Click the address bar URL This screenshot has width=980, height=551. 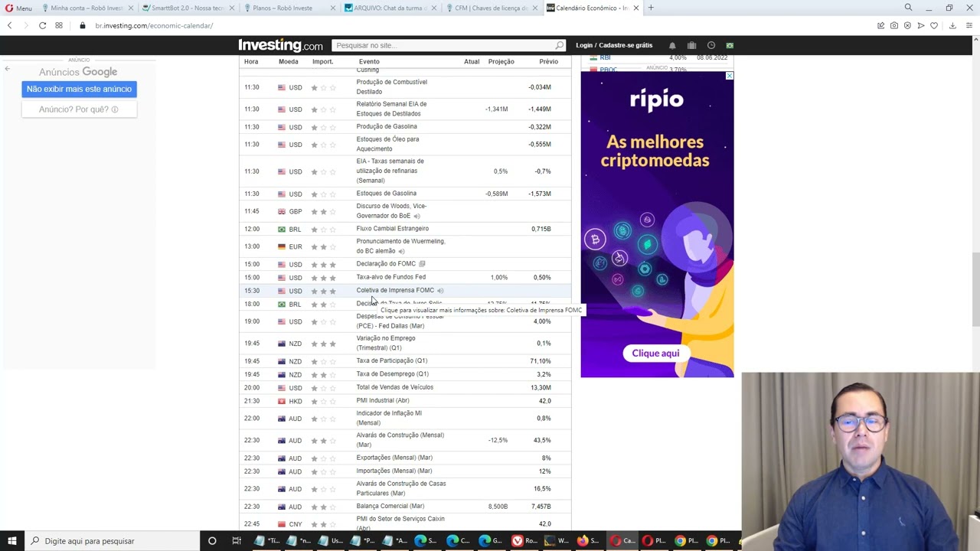154,25
